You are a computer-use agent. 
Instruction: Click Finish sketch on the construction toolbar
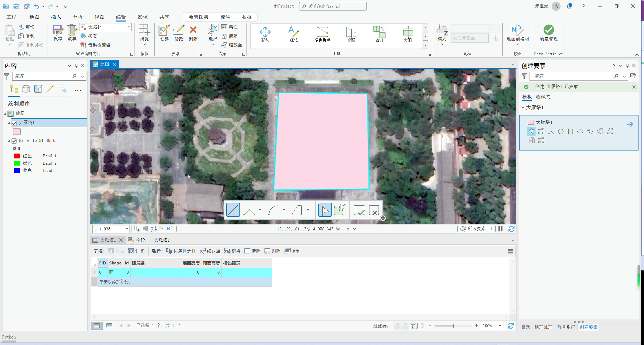[x=359, y=210]
